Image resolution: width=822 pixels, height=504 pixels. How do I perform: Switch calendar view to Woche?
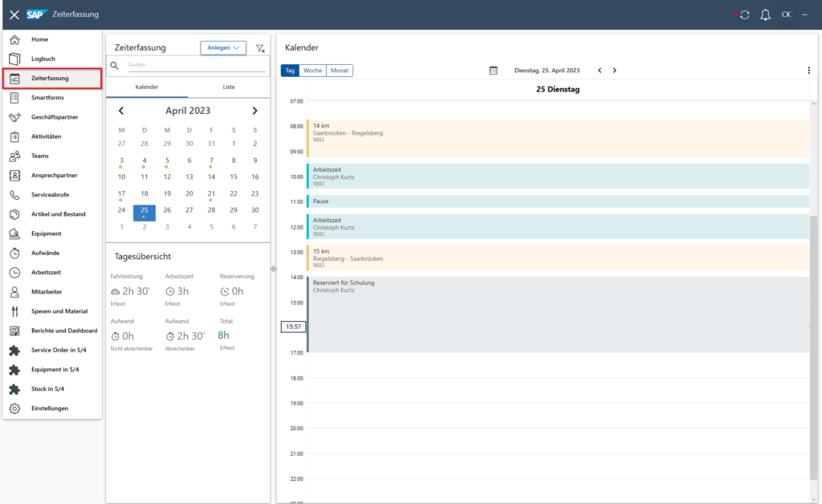pyautogui.click(x=312, y=71)
